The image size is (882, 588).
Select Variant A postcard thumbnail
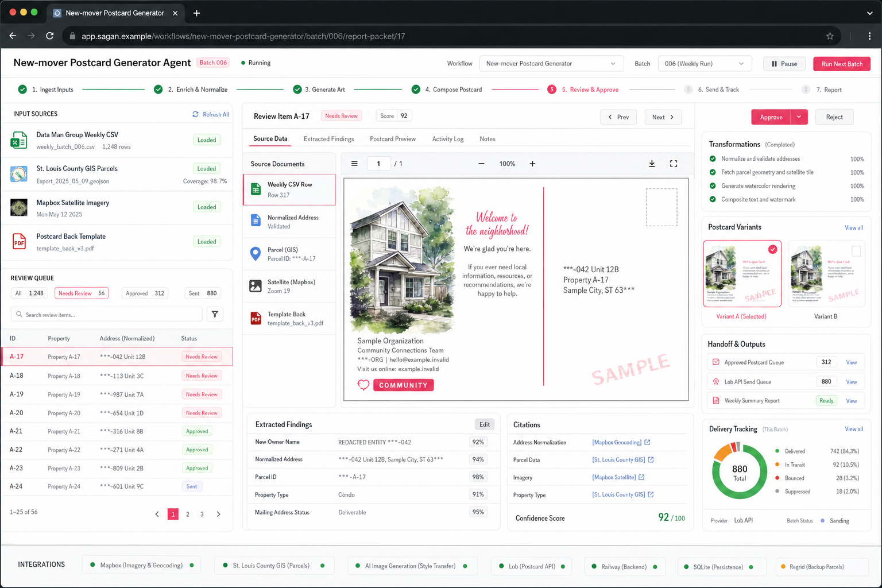click(742, 274)
